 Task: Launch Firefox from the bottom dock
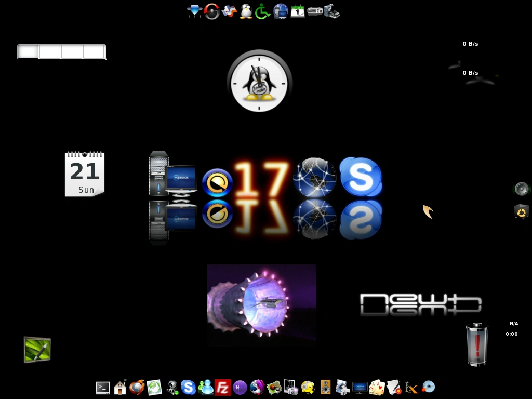pos(137,388)
